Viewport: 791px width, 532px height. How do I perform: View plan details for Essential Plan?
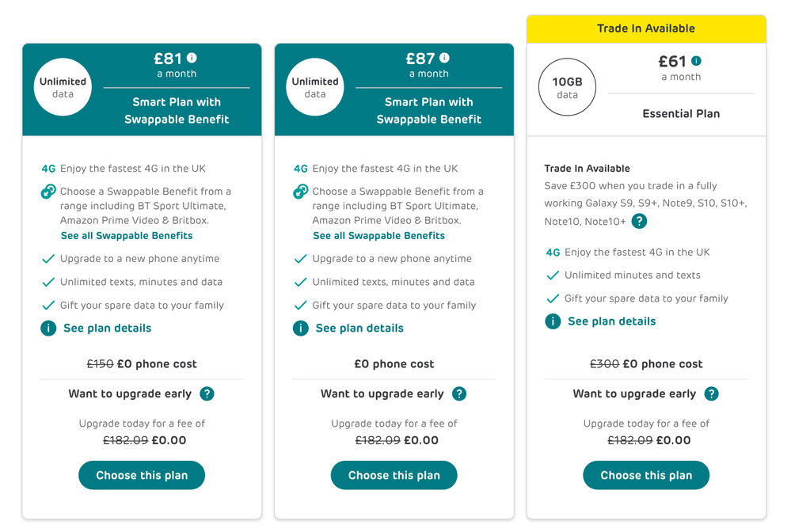[611, 321]
